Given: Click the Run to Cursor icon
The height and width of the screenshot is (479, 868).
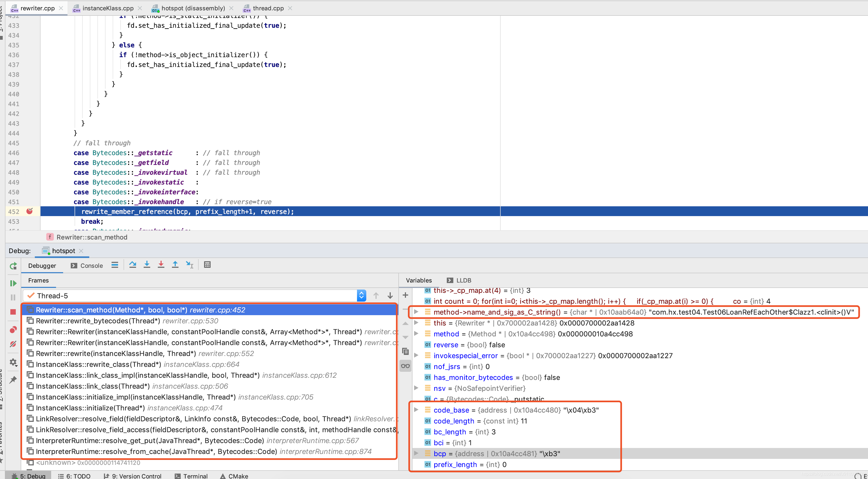Looking at the screenshot, I should (190, 265).
